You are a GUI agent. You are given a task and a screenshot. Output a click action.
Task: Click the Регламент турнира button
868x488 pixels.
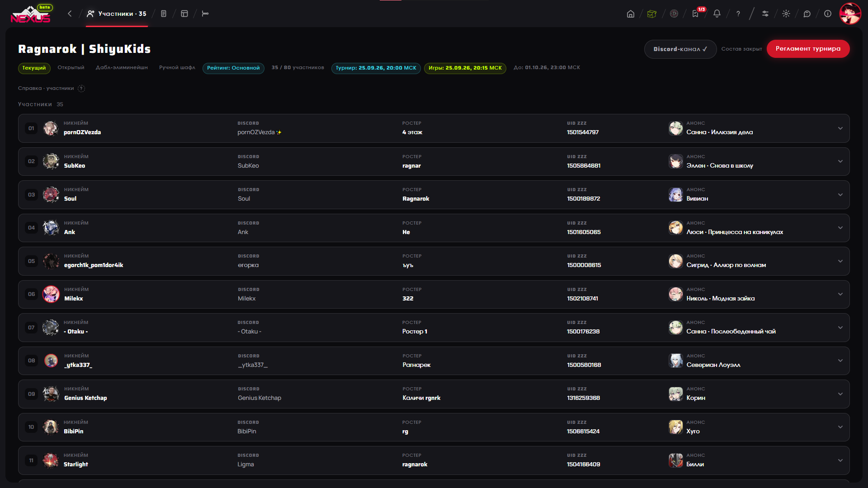(x=808, y=49)
